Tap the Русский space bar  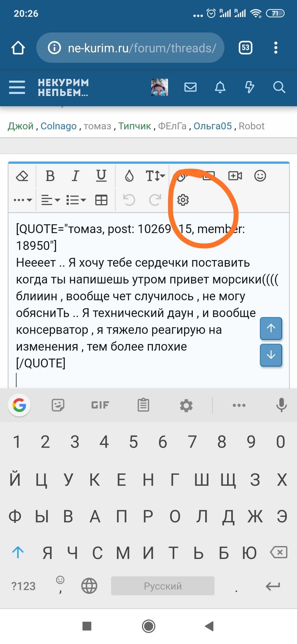pos(163,586)
